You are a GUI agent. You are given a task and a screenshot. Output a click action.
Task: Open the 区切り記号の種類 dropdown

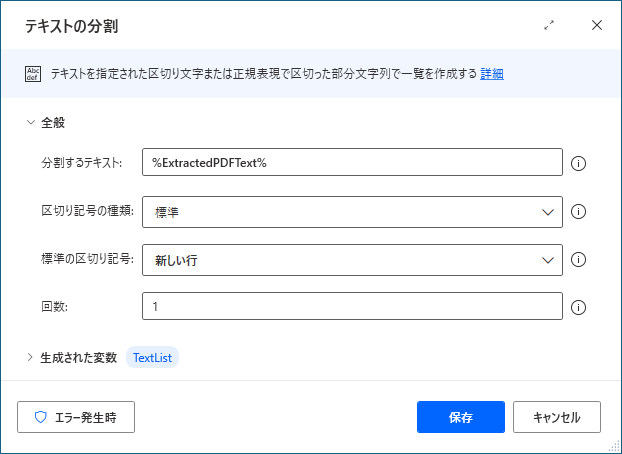tap(352, 212)
